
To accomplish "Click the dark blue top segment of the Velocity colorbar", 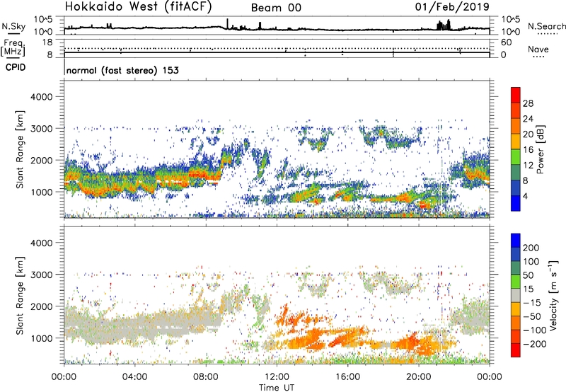I will tap(516, 241).
